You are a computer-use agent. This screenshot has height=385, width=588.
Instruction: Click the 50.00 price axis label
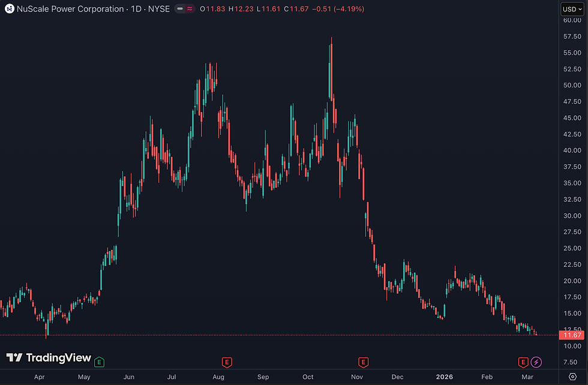pyautogui.click(x=572, y=85)
